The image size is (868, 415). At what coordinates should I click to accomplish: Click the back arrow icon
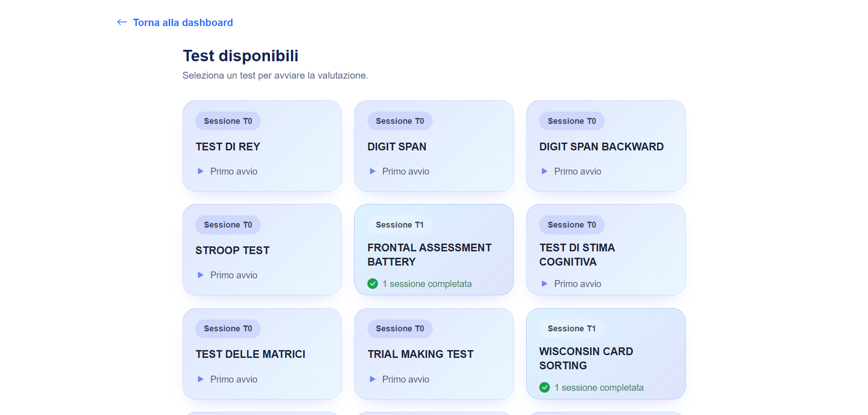[x=122, y=22]
